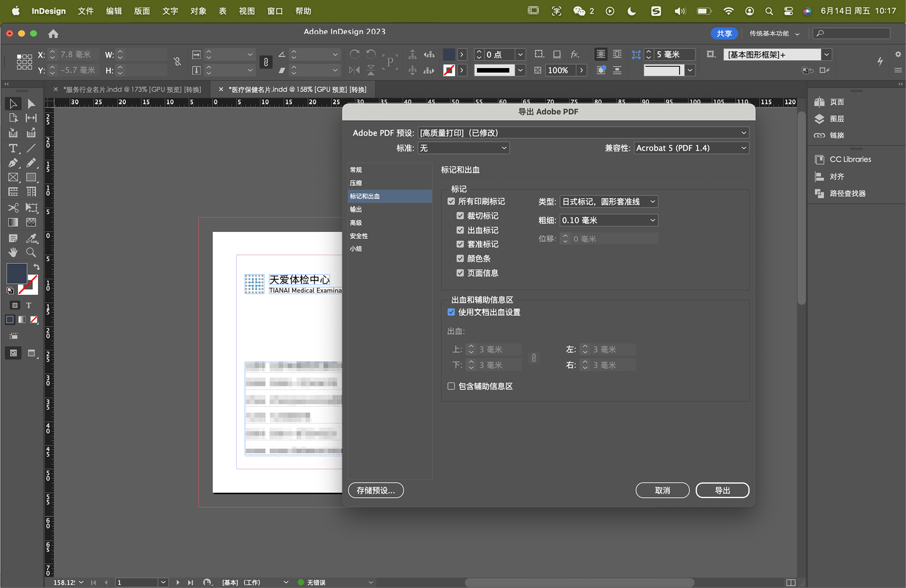Image resolution: width=906 pixels, height=588 pixels.
Task: Click the 存储预设 button
Action: (x=376, y=490)
